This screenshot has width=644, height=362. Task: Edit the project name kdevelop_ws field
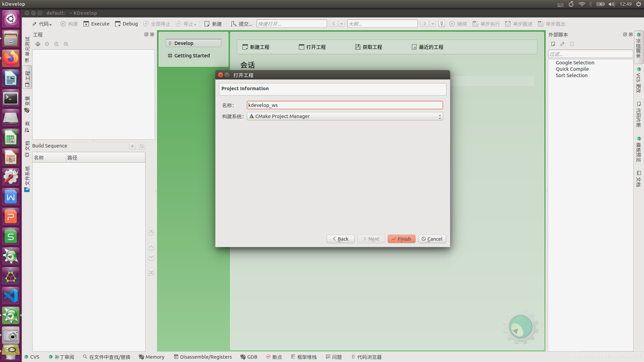(x=344, y=105)
